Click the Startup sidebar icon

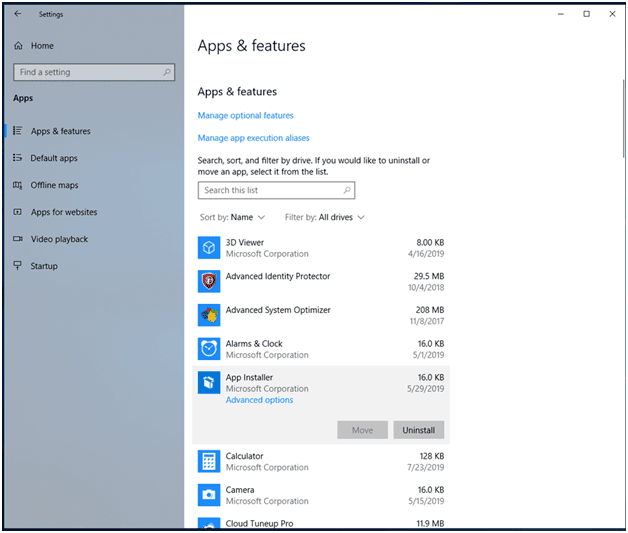(x=18, y=265)
